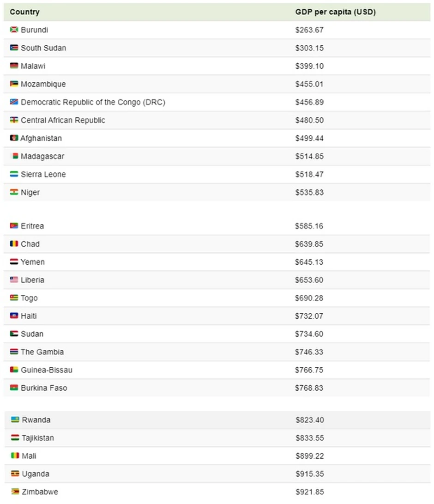
Task: Select the Togo flag icon
Action: [14, 298]
